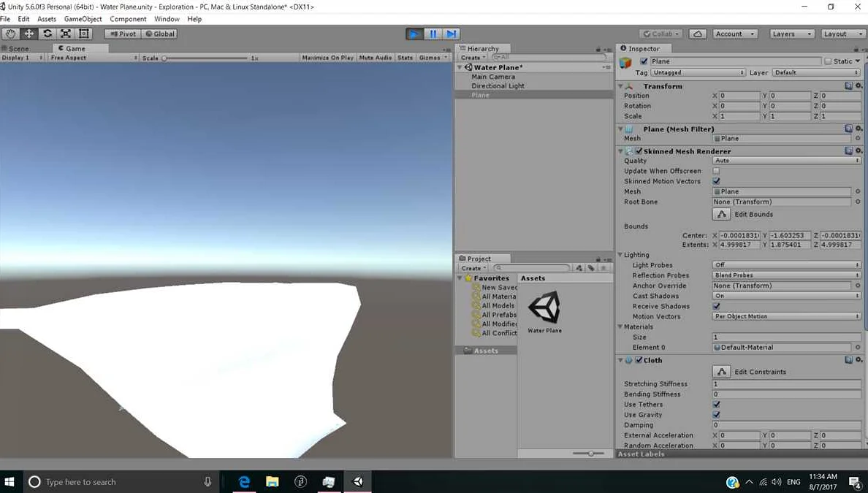Toggle the Plane object active checkbox
868x493 pixels.
pos(644,61)
